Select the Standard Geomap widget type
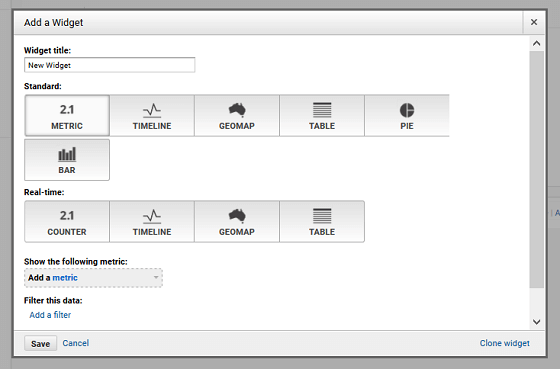 tap(237, 115)
